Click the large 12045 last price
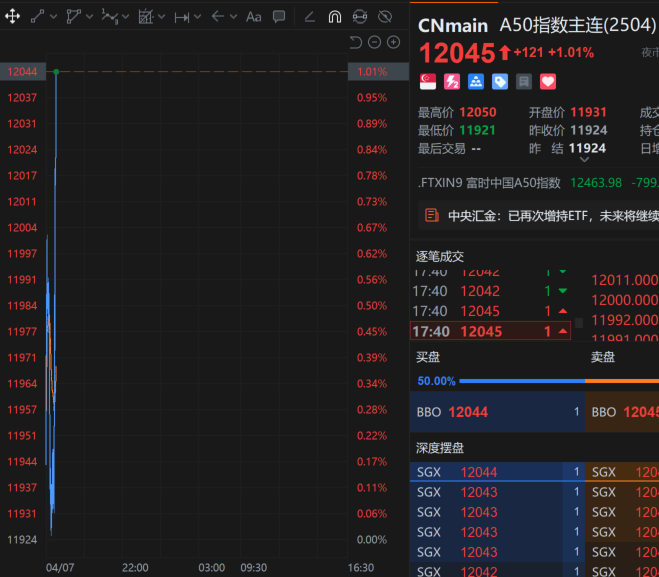Image resolution: width=659 pixels, height=577 pixels. click(x=457, y=53)
